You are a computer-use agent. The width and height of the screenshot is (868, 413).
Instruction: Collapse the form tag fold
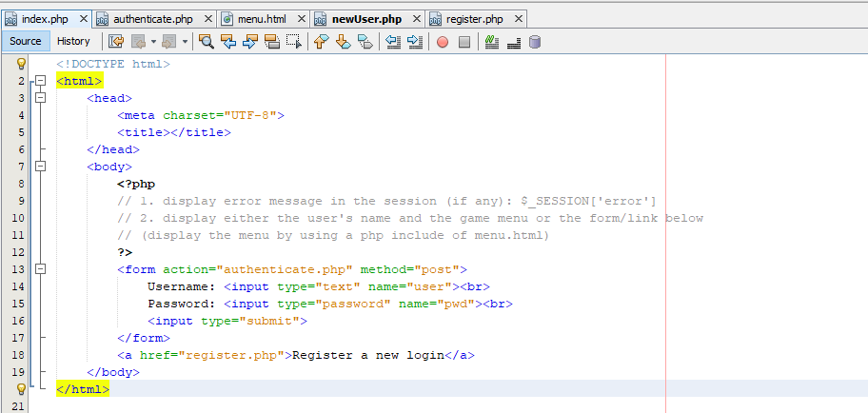click(40, 269)
